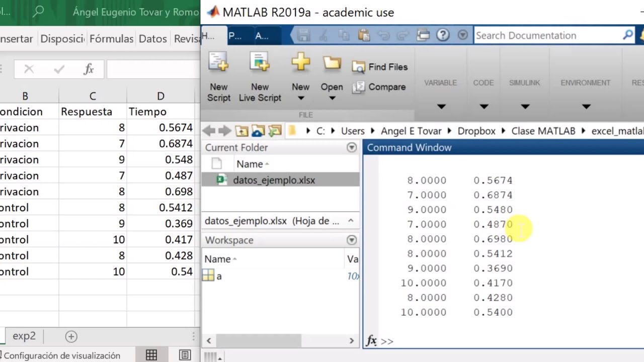Click the New Script icon in MATLAB
The width and height of the screenshot is (644, 362).
click(x=218, y=62)
